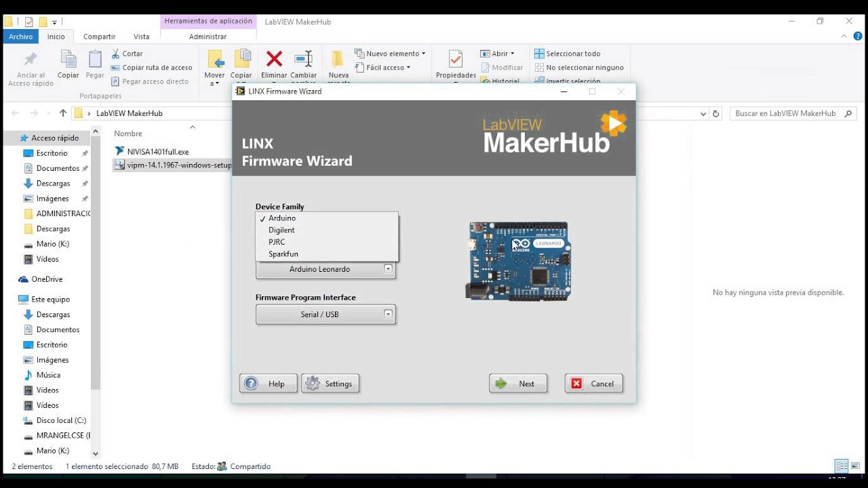Select Arduino in Device Family list
868x488 pixels.
click(326, 218)
